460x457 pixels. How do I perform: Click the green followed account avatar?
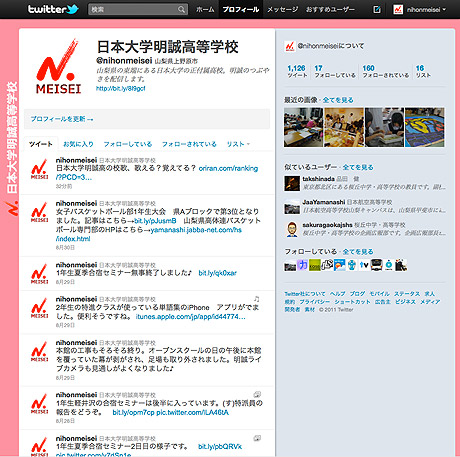tap(315, 265)
